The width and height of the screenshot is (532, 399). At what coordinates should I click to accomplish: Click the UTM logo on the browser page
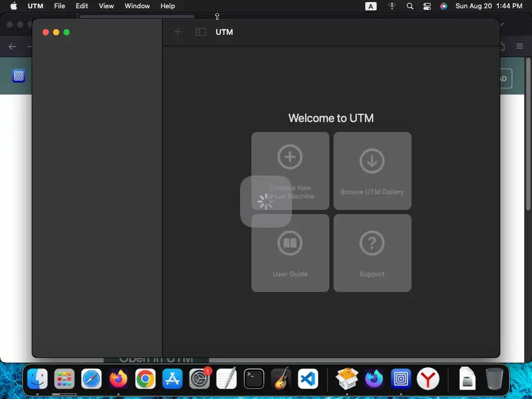[19, 76]
